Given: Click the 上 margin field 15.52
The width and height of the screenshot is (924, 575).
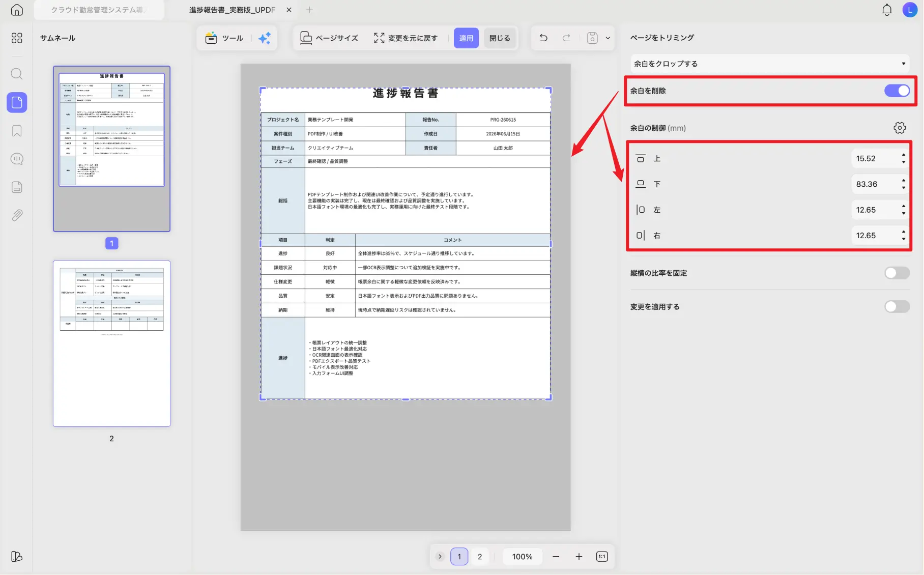Looking at the screenshot, I should click(x=875, y=158).
